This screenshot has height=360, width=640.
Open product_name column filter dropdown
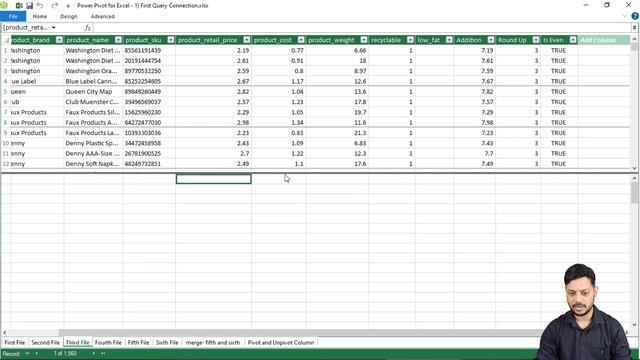[x=118, y=40]
